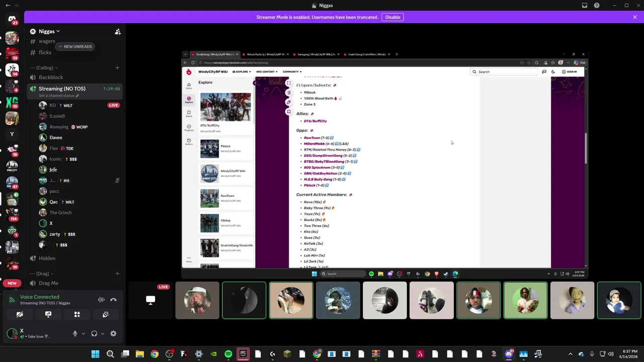Click the create invite icon beside server name
The height and width of the screenshot is (362, 644).
point(118,31)
